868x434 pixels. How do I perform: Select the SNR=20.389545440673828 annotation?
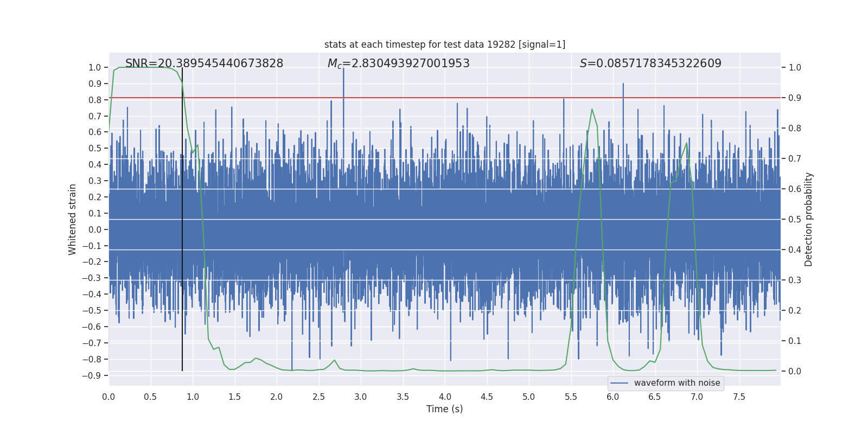tap(204, 63)
